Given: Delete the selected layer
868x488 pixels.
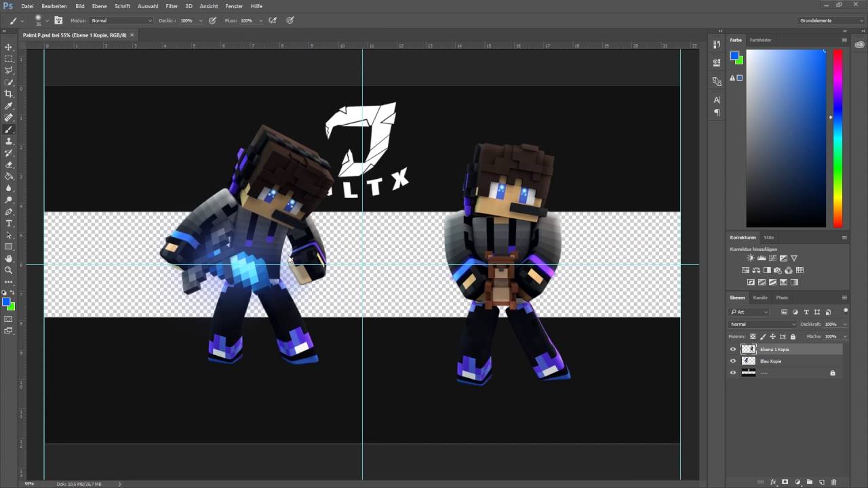Looking at the screenshot, I should 834,482.
